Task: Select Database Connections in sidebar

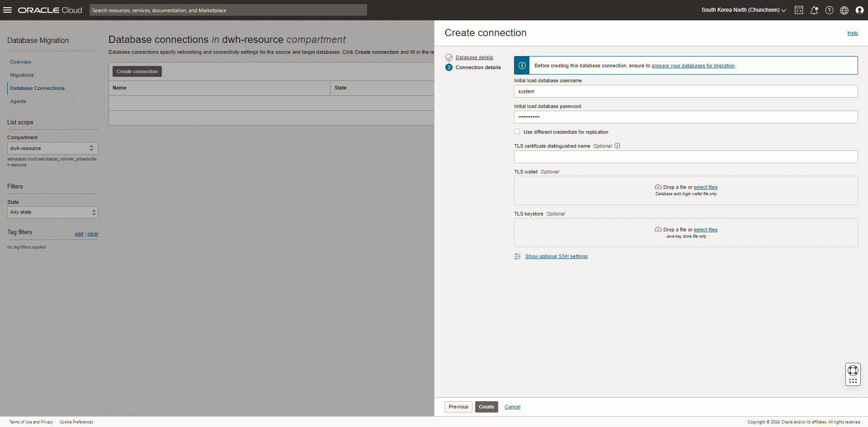Action: 38,88
